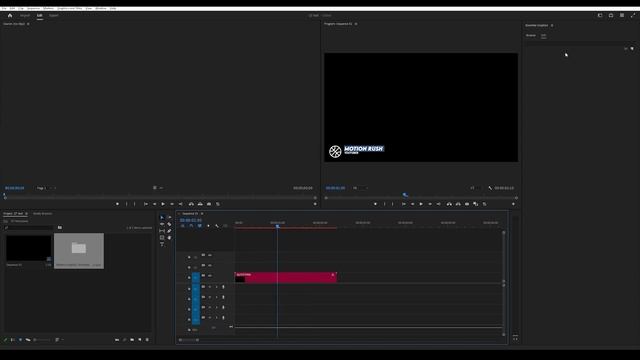640x360 pixels.
Task: Click Overwrite in the Source monitor
Action: [200, 204]
